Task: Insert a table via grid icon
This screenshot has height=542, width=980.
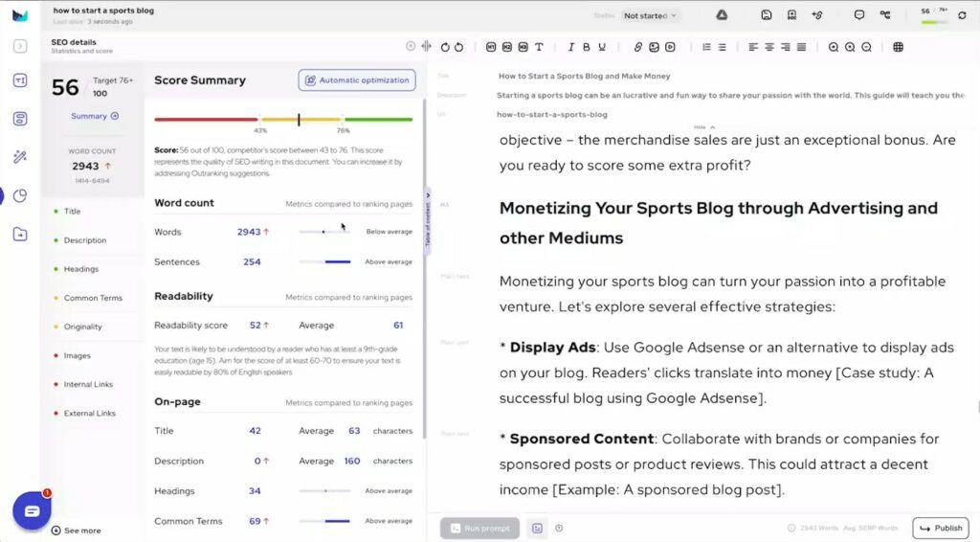Action: coord(898,47)
